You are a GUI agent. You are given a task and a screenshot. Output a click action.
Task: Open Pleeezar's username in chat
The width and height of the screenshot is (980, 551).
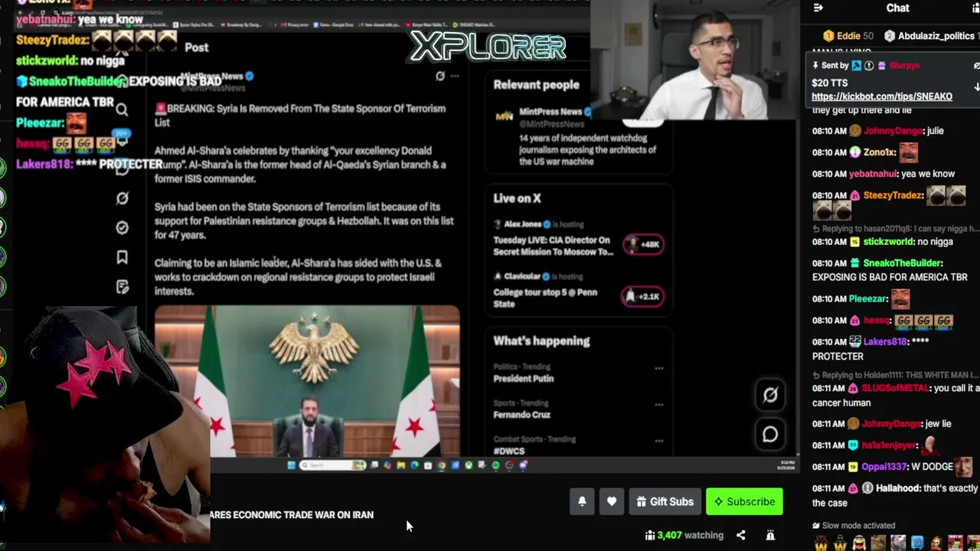pos(867,298)
